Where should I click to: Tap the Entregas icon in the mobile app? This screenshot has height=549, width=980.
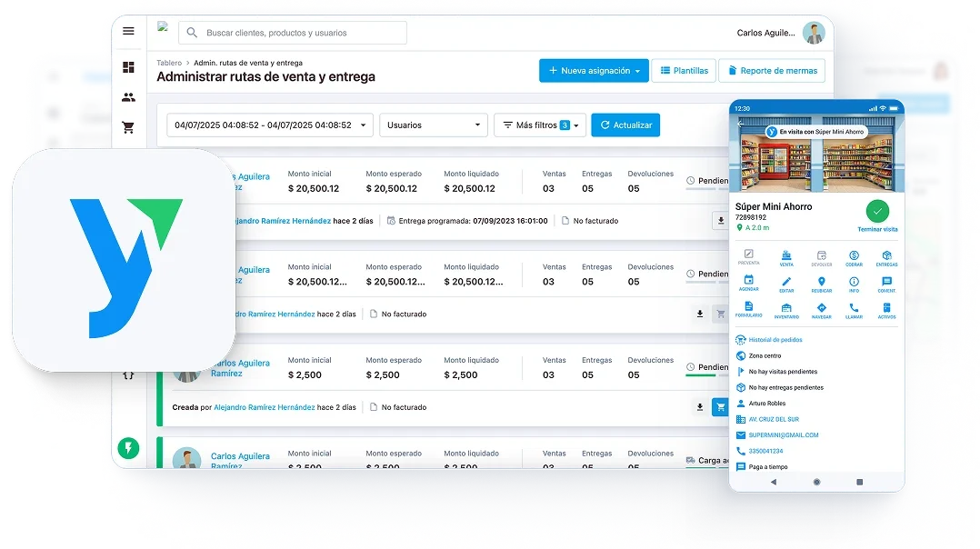tap(886, 258)
